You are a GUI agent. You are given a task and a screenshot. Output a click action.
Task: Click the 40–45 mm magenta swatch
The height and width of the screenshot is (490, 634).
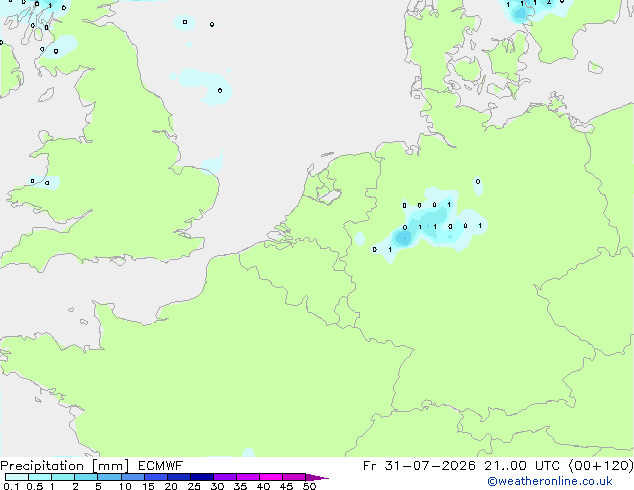tap(271, 477)
